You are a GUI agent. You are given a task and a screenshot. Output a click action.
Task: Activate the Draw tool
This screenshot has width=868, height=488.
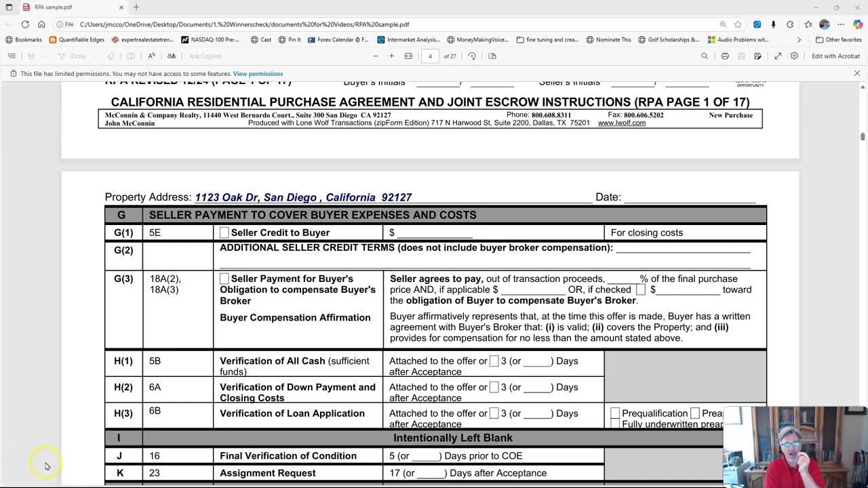(73, 56)
